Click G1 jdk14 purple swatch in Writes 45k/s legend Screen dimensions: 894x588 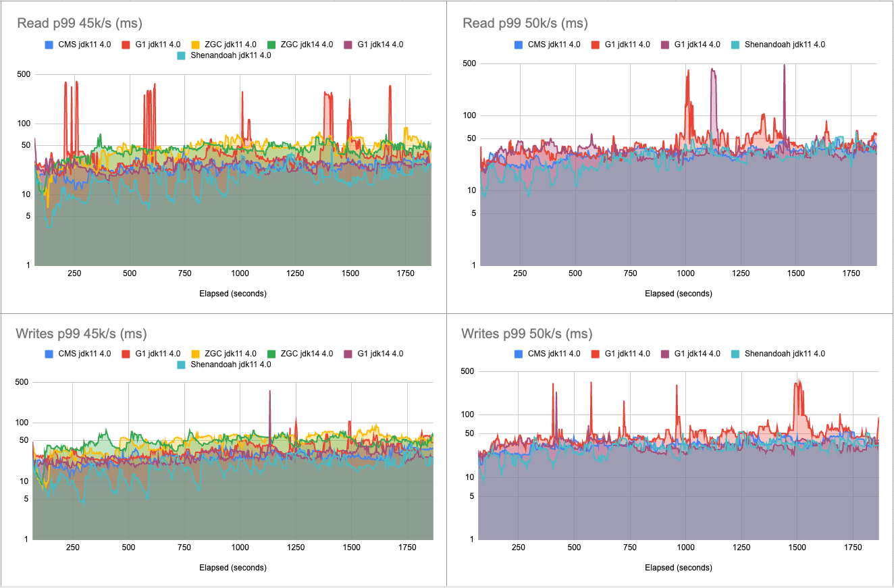349,354
